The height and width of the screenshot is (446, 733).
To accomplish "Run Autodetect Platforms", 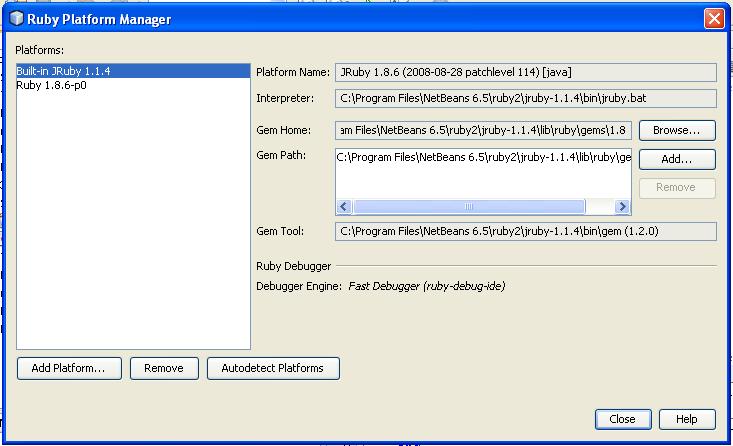I will [x=273, y=368].
